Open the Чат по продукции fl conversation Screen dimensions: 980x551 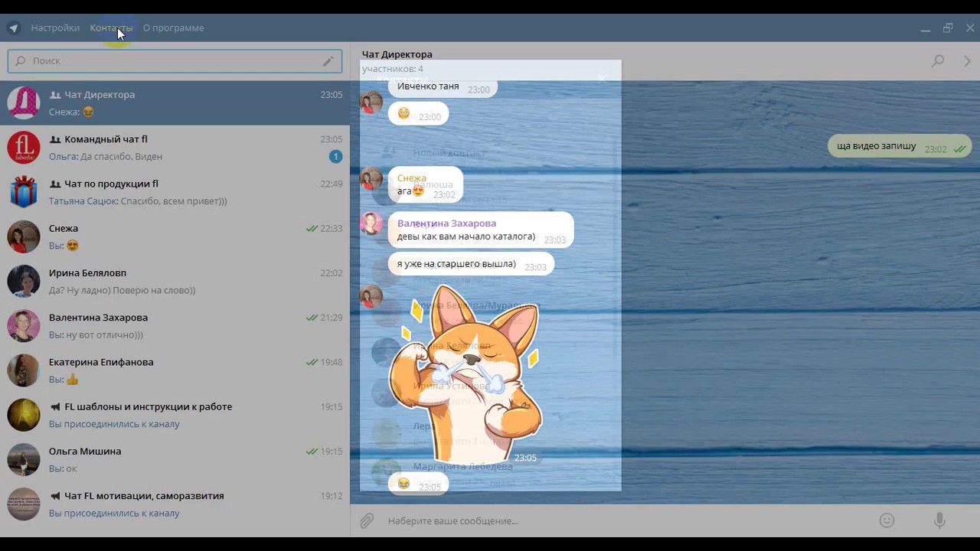(175, 192)
